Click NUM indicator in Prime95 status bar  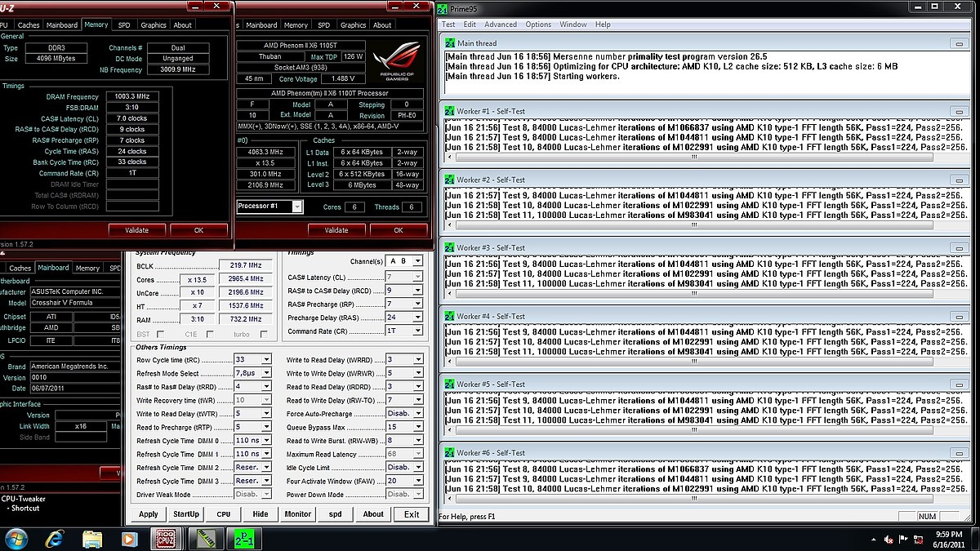tap(927, 517)
